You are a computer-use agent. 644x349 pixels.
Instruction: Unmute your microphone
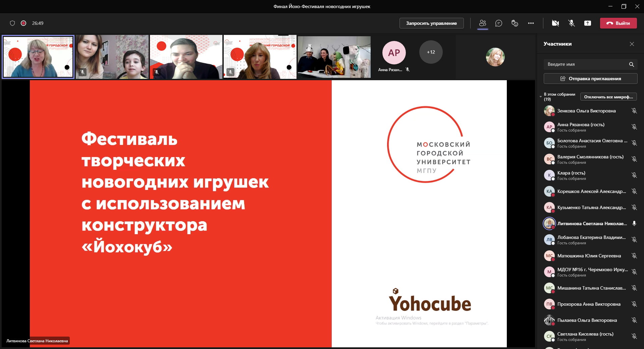(x=572, y=23)
